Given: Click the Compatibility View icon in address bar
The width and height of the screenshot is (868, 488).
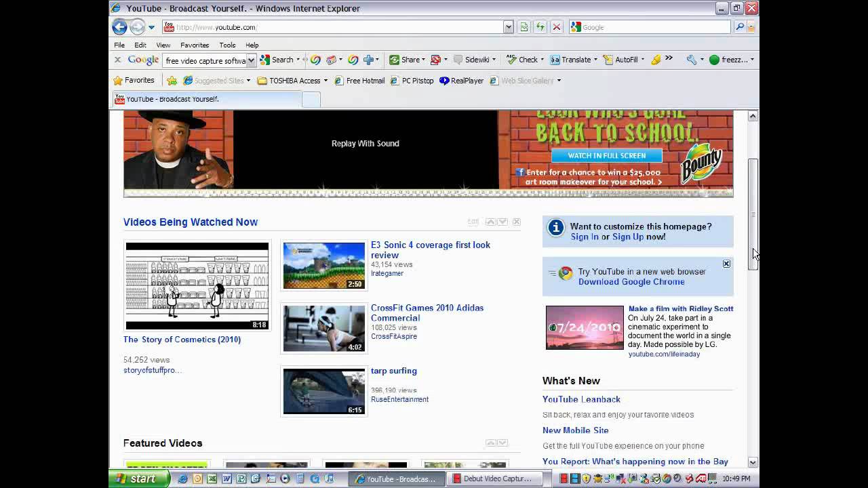Looking at the screenshot, I should click(x=524, y=27).
